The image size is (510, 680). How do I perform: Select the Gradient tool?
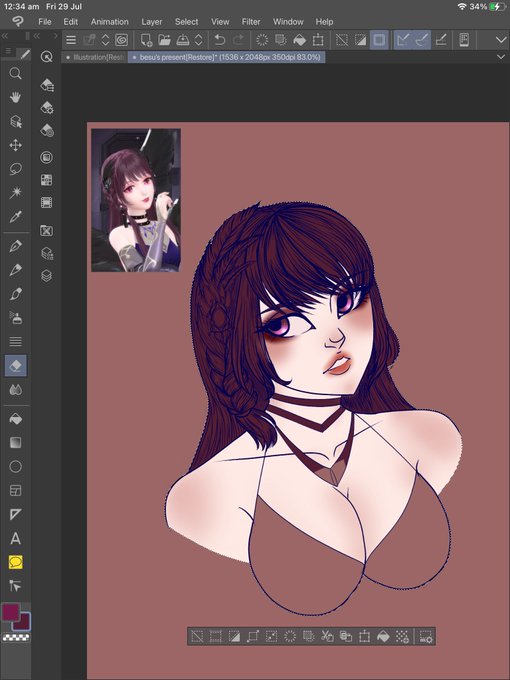(x=15, y=443)
